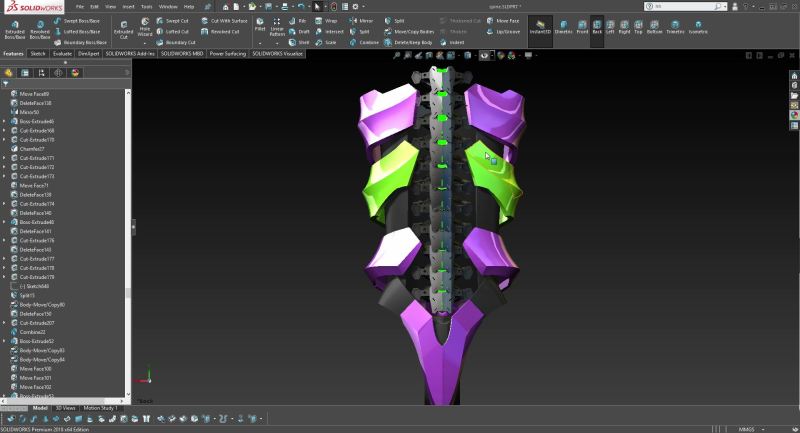Switch to Isometric view

click(698, 27)
